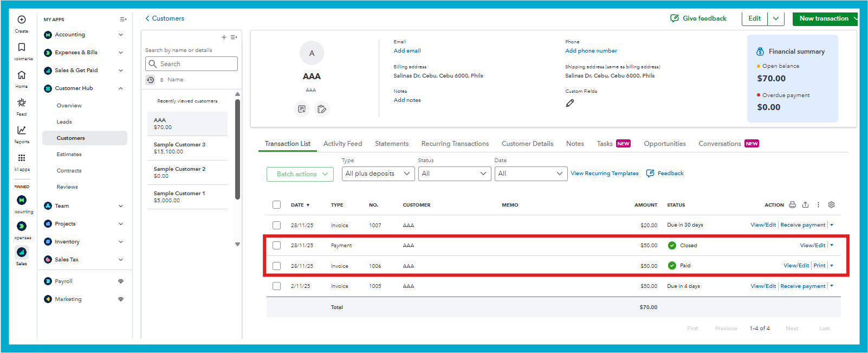Click the plus icon above customer search
Screen dimensions: 868x353
(224, 37)
